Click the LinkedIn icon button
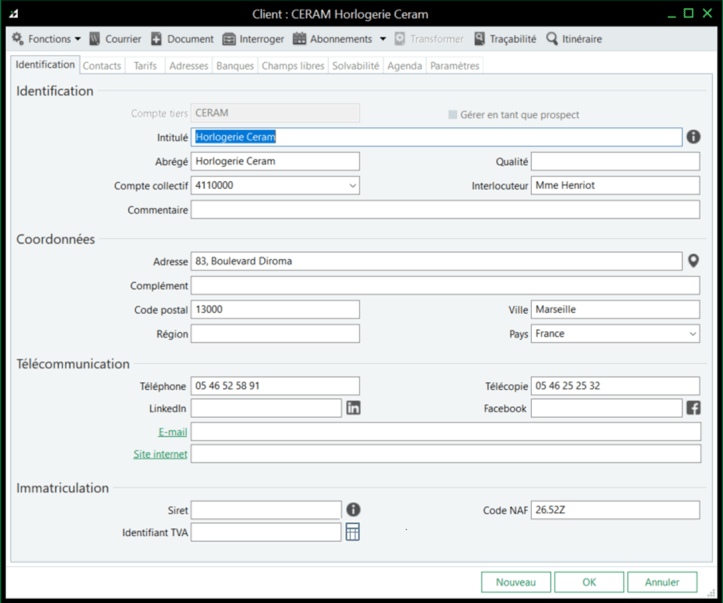 (353, 408)
